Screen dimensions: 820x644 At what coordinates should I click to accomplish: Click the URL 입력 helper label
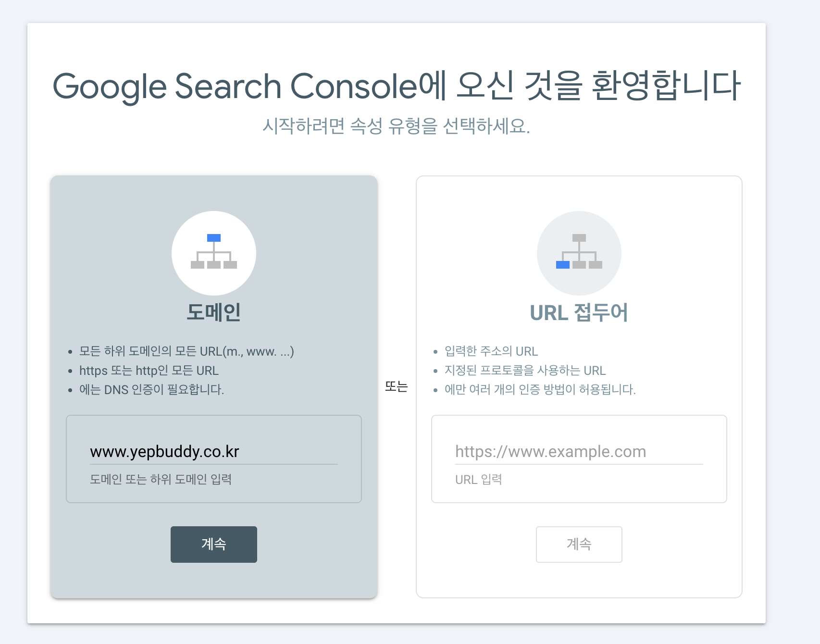(x=479, y=479)
